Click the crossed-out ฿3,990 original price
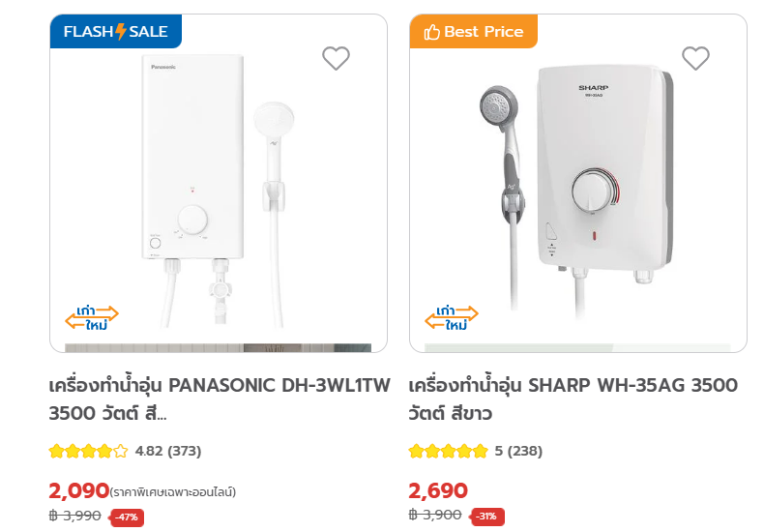The image size is (764, 532). click(x=75, y=516)
